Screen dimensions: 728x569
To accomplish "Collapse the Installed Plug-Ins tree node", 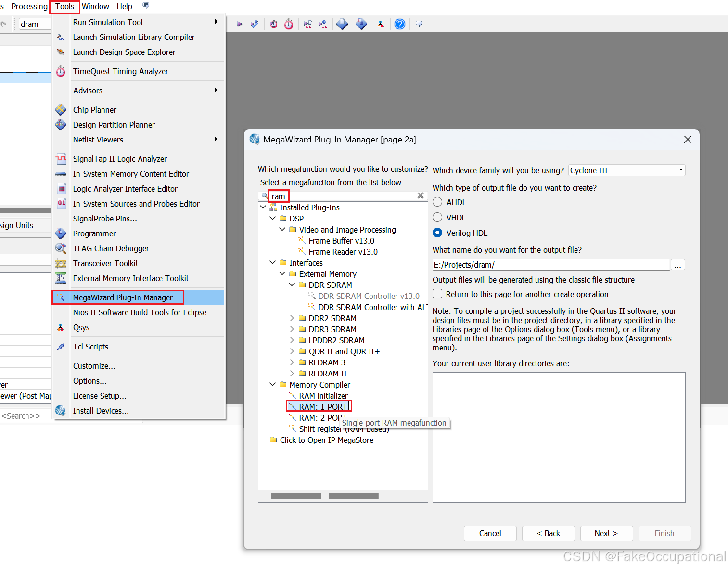I will click(x=263, y=207).
